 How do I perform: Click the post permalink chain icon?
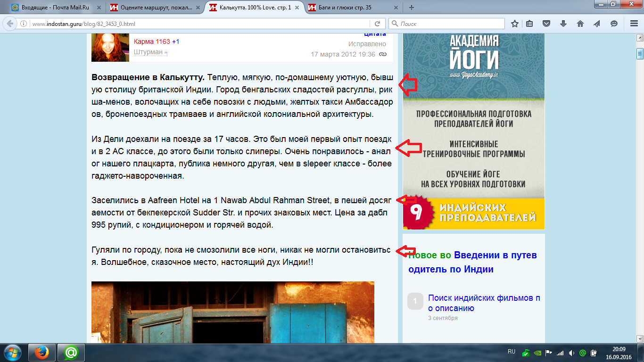(383, 54)
